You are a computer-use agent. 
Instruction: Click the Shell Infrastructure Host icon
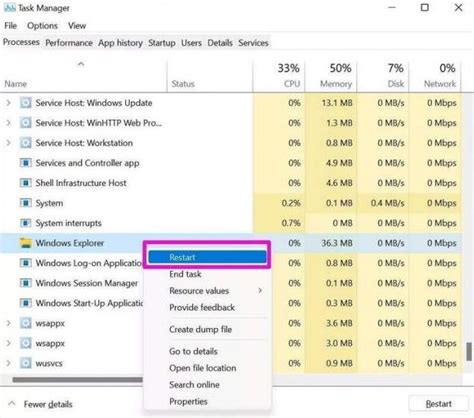click(x=26, y=183)
